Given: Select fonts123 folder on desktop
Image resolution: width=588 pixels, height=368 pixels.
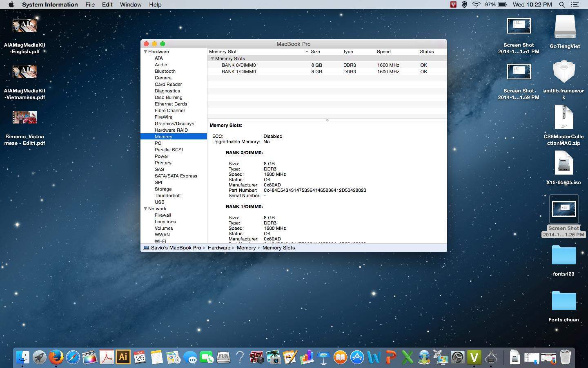Looking at the screenshot, I should coord(563,260).
